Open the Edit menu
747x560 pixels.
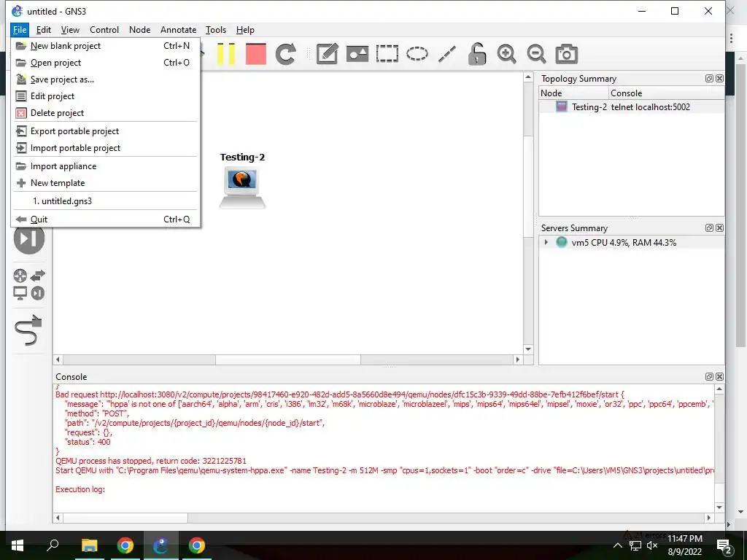click(x=43, y=29)
